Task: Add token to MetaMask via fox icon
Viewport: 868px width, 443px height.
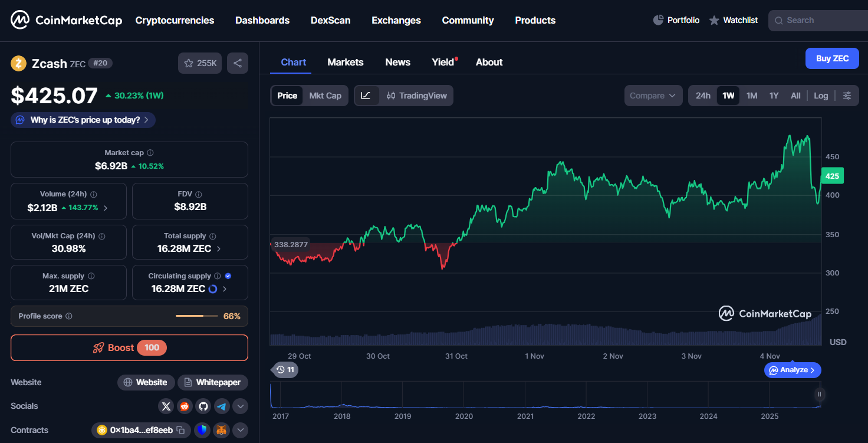Action: coord(221,430)
